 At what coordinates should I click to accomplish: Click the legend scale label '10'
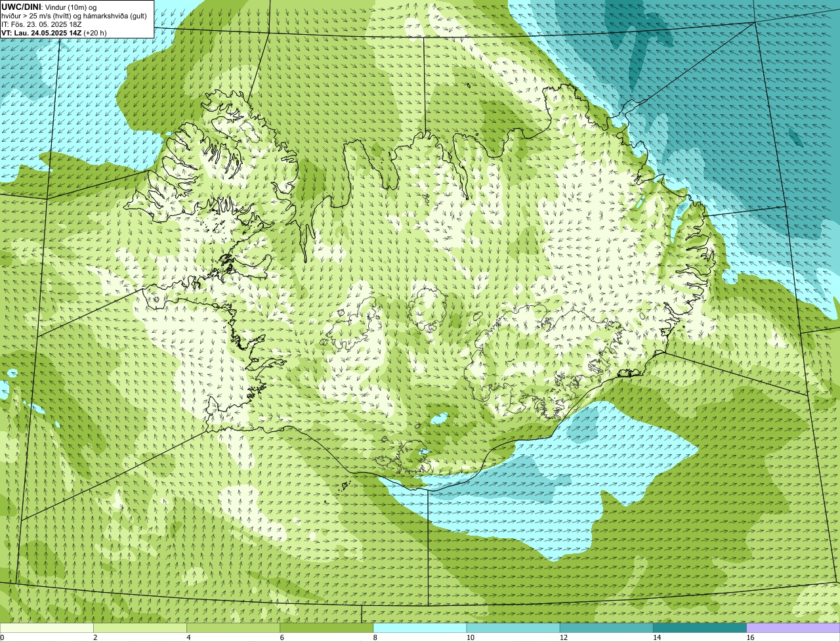tap(471, 637)
